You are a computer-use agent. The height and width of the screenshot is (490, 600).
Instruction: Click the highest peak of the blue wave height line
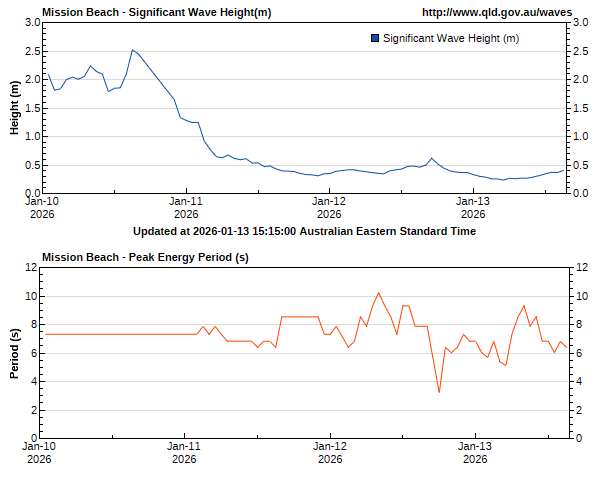point(132,50)
